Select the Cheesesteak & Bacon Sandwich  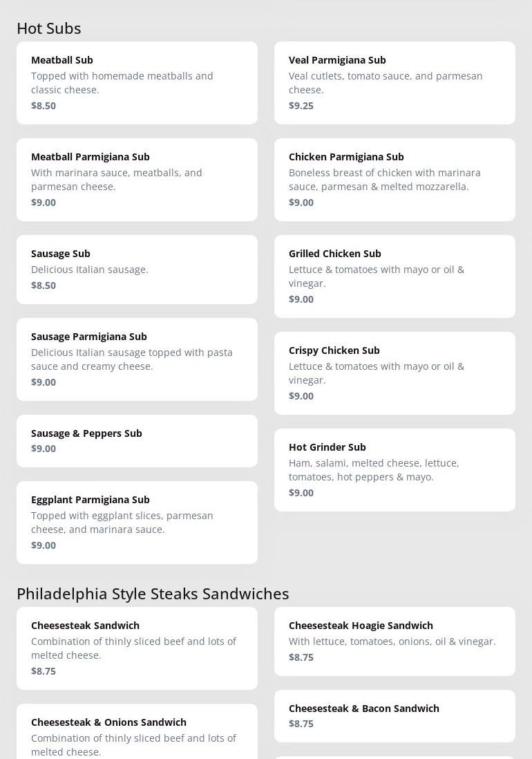[x=395, y=716]
